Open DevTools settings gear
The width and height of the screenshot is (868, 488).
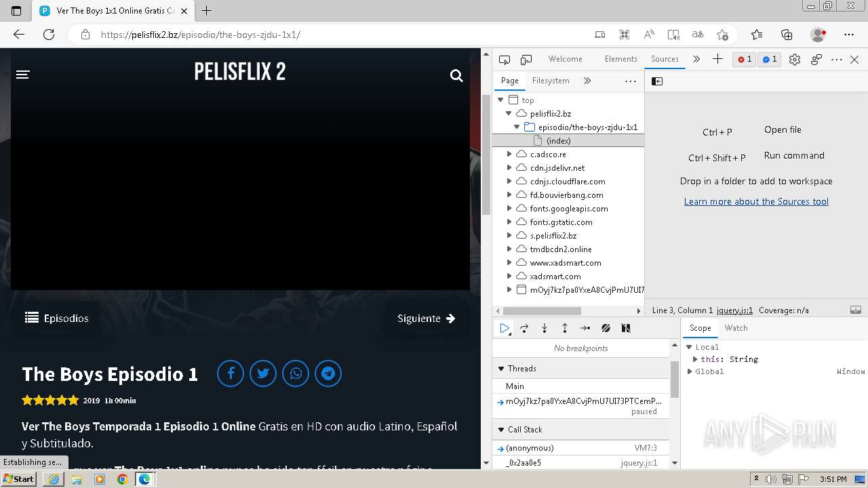(x=795, y=60)
